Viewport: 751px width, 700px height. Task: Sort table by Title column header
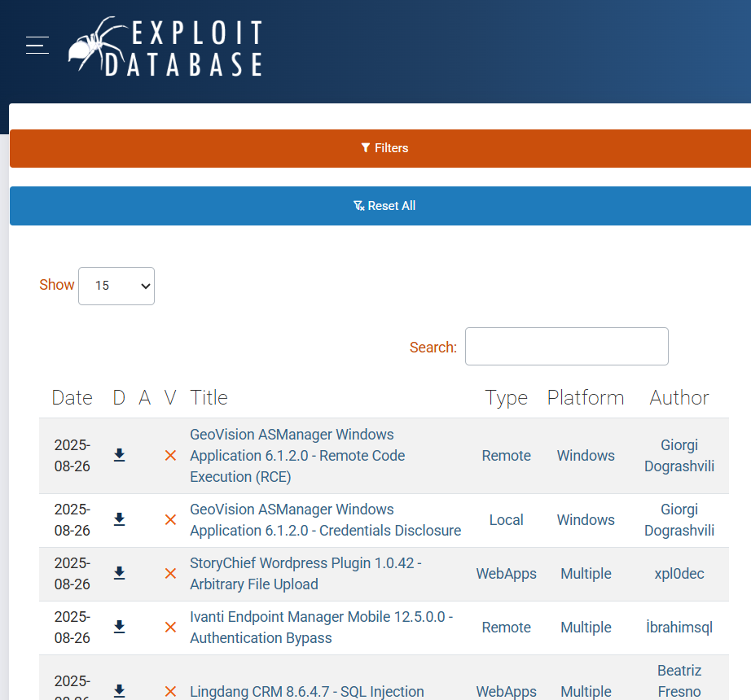[209, 397]
